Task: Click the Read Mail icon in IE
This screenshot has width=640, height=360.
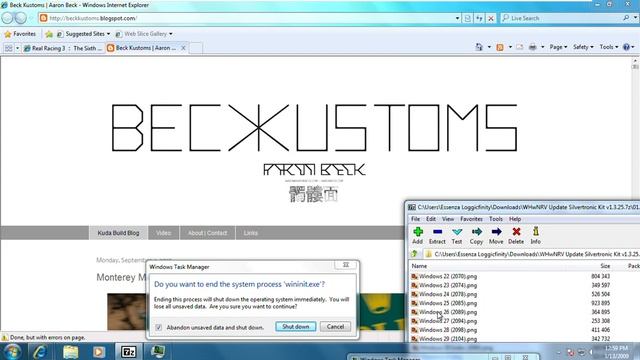Action: point(520,47)
